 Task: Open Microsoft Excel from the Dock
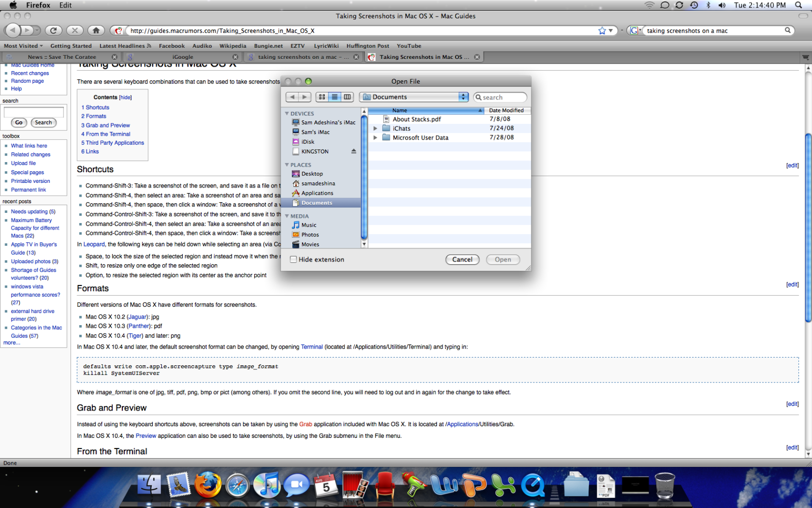[x=503, y=486]
